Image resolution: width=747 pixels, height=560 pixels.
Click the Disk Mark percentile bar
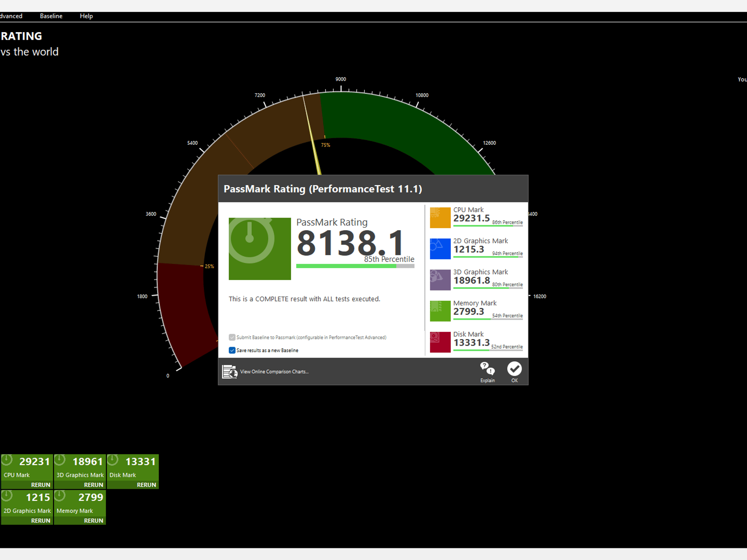tap(488, 350)
